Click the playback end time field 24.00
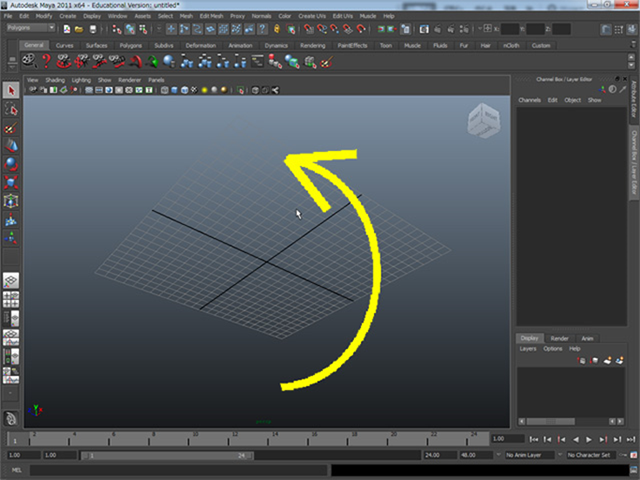This screenshot has width=640, height=480. [x=439, y=455]
